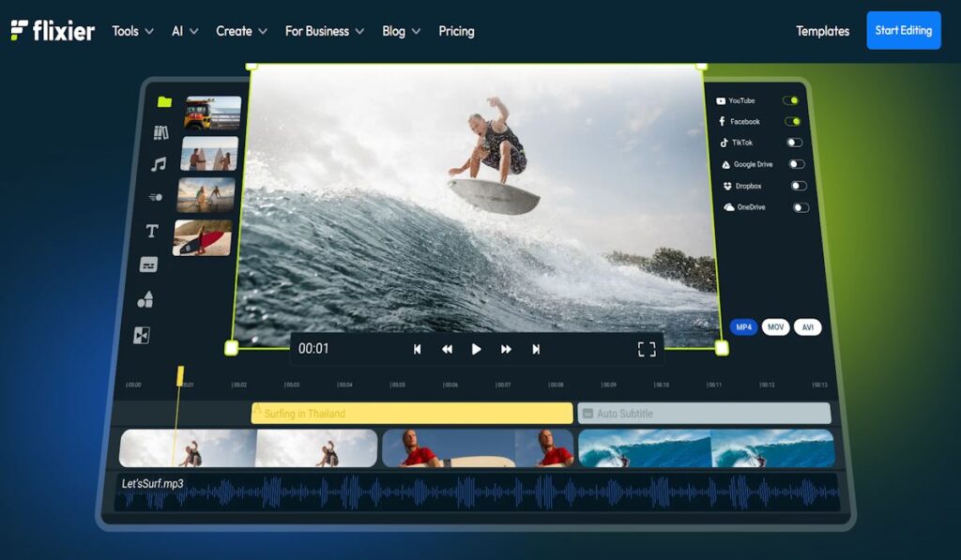Viewport: 961px width, 560px height.
Task: Select the shapes icon in sidebar
Action: [145, 300]
